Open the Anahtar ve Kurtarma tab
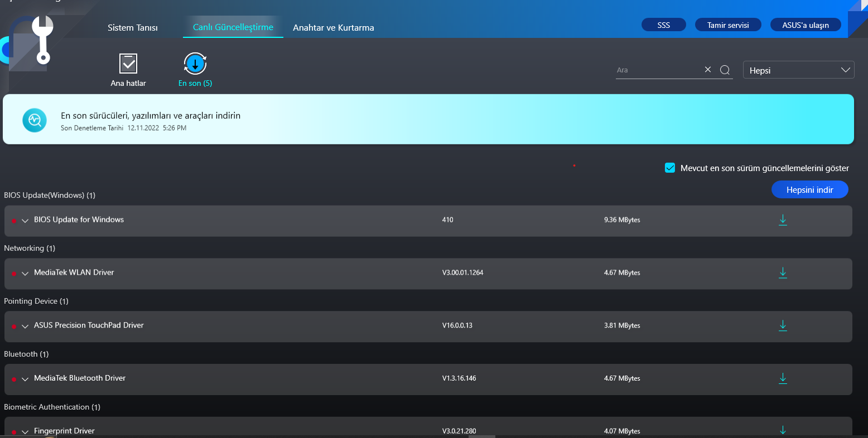This screenshot has height=438, width=868. 334,27
